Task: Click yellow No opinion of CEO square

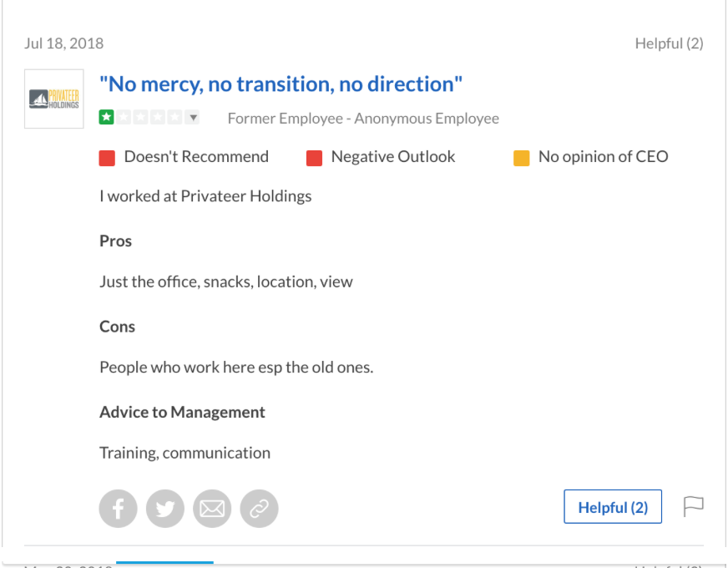Action: 521,157
